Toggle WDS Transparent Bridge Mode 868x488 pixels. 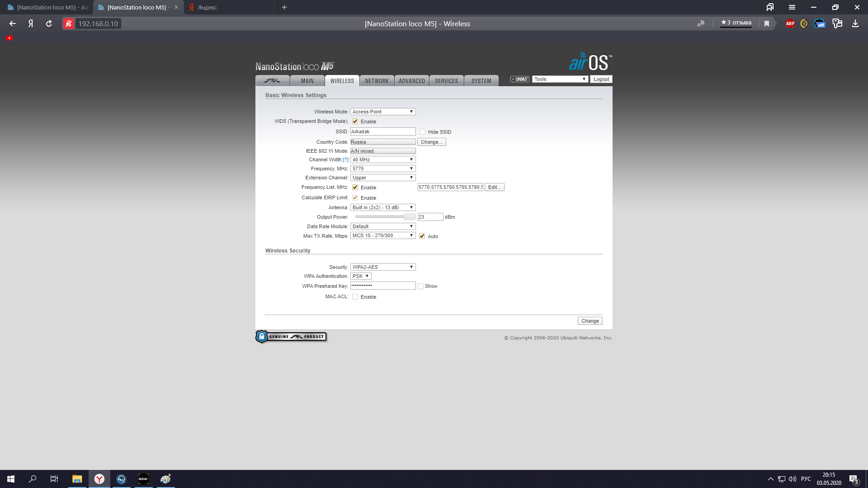coord(355,122)
